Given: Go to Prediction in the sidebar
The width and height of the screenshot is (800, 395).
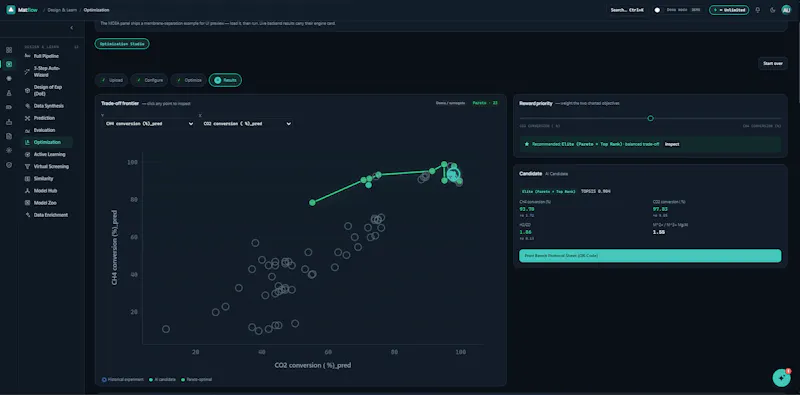Looking at the screenshot, I should 44,118.
